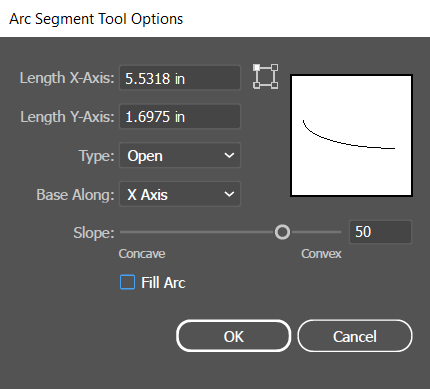430x389 pixels.
Task: Click the Concave label under the slider
Action: pyautogui.click(x=142, y=254)
